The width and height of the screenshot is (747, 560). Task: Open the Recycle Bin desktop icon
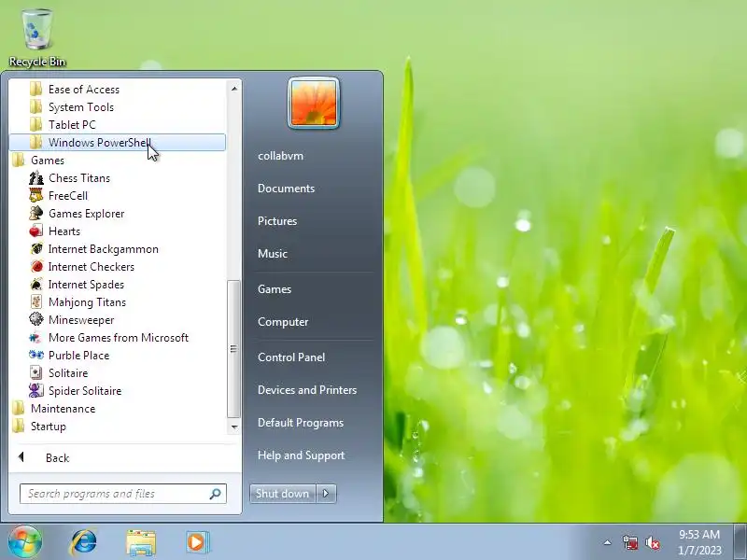click(x=36, y=38)
